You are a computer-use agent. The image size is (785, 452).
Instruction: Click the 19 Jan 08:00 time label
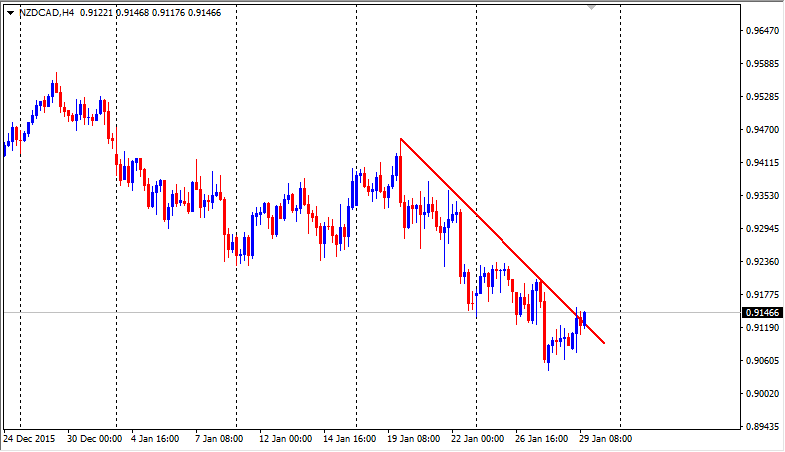click(414, 438)
